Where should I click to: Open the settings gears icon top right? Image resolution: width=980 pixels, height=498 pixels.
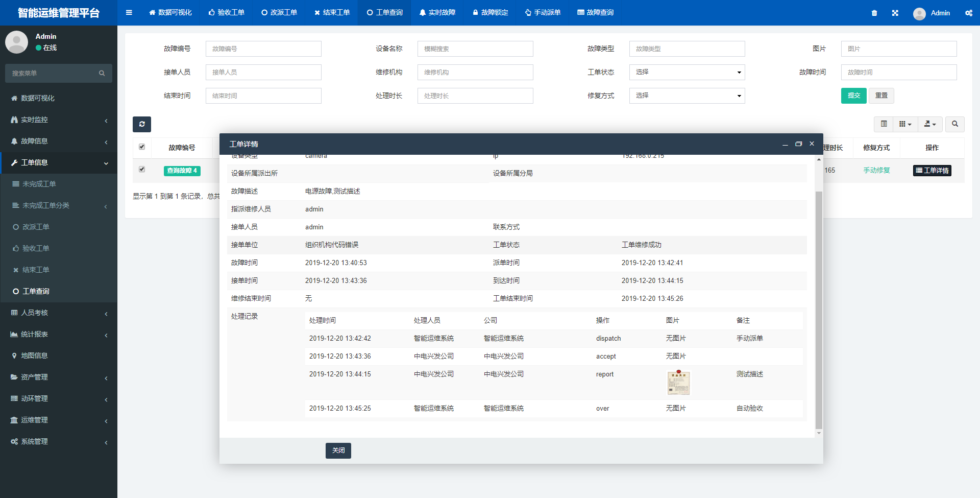pyautogui.click(x=968, y=13)
